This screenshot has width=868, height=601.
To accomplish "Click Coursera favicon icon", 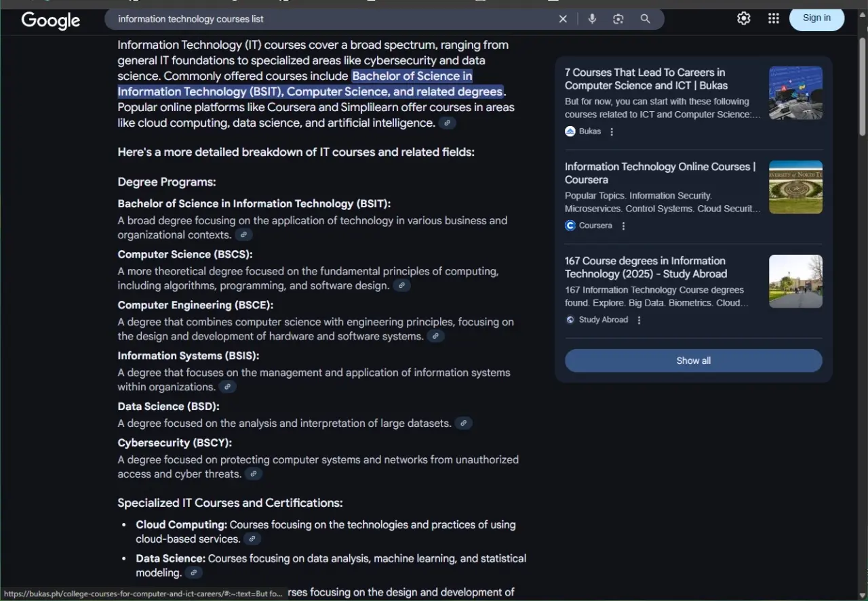I will point(570,226).
